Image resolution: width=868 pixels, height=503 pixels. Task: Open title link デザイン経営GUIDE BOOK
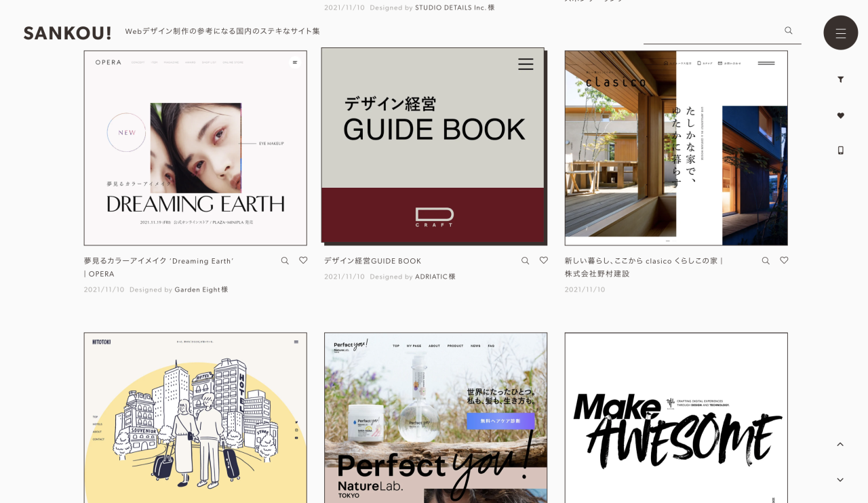coord(372,261)
